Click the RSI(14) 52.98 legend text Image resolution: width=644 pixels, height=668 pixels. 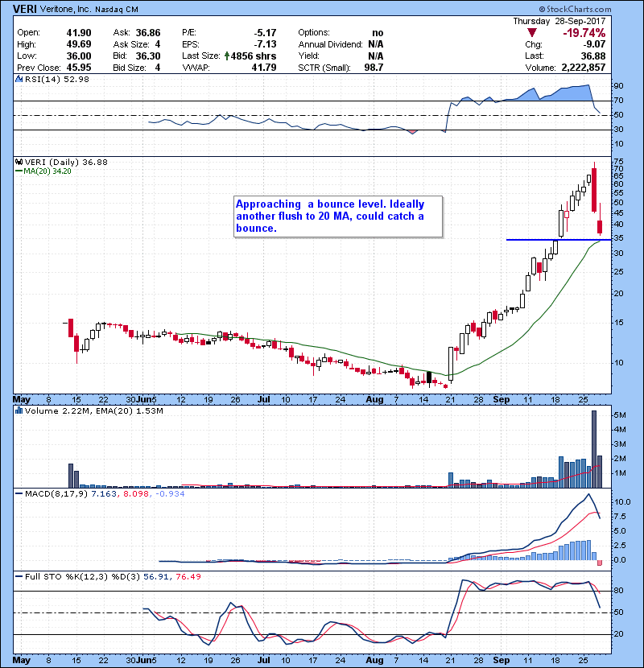click(x=57, y=79)
